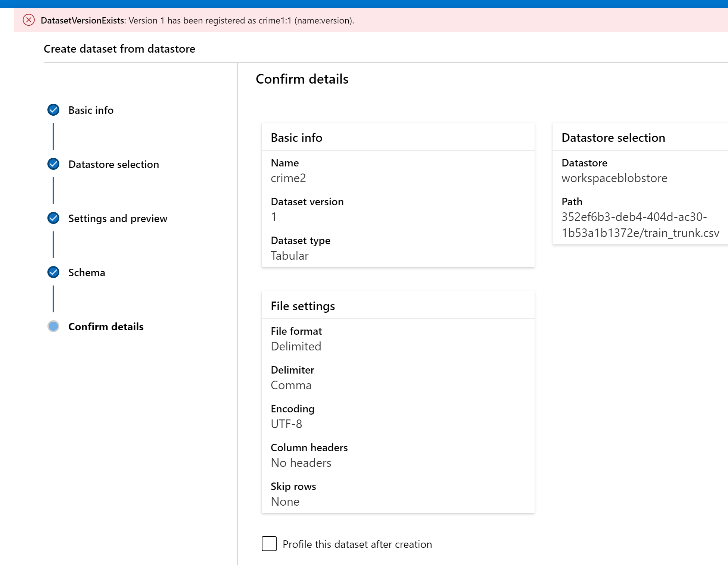This screenshot has height=565, width=728.
Task: Return to the Schema step
Action: click(86, 272)
